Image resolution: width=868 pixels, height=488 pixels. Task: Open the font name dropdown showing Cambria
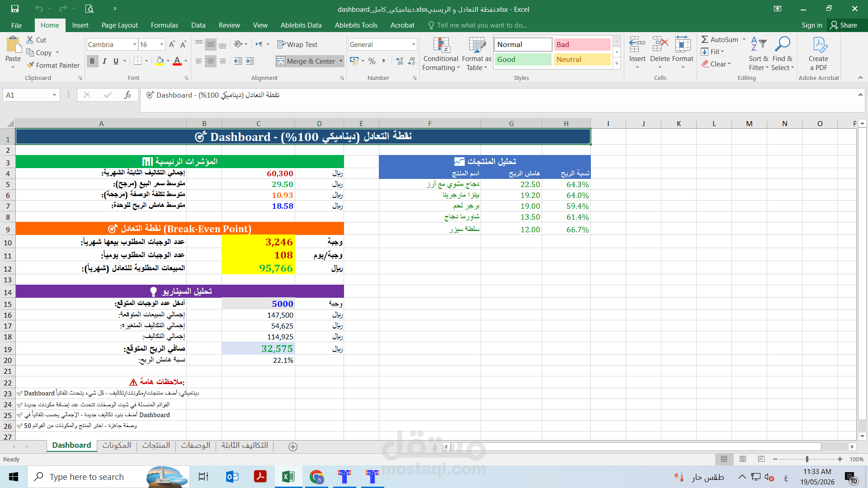pos(135,44)
